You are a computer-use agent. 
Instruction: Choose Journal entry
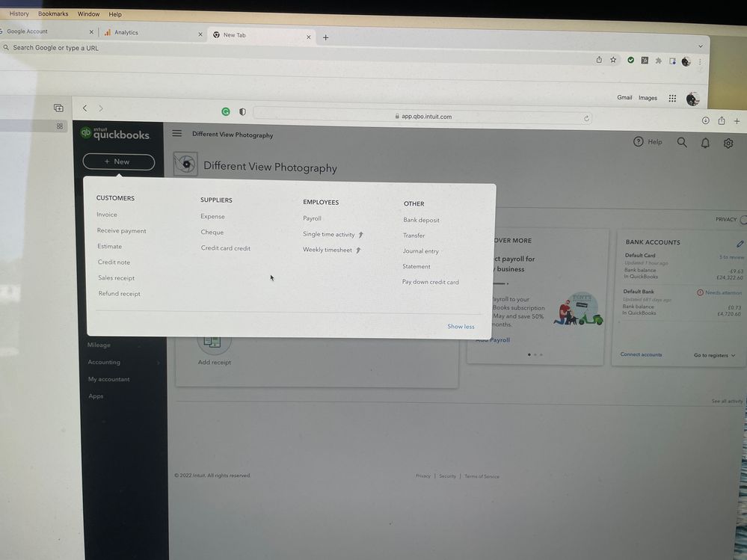(x=421, y=251)
